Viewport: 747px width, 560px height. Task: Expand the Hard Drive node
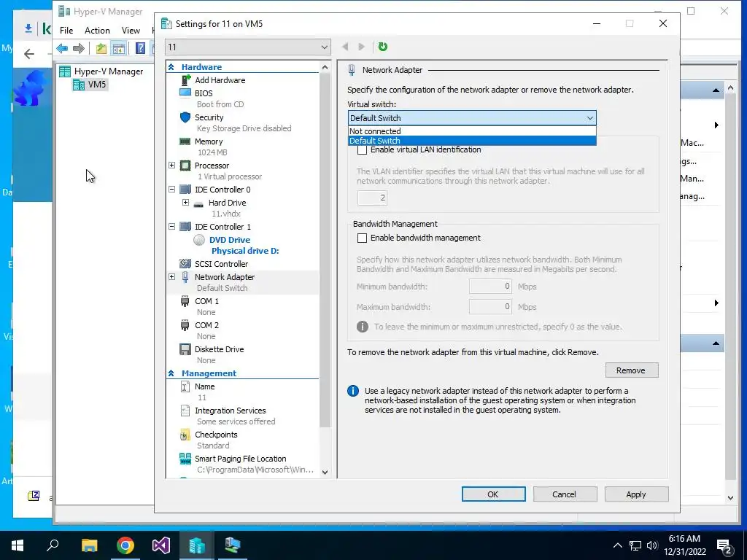pyautogui.click(x=185, y=203)
